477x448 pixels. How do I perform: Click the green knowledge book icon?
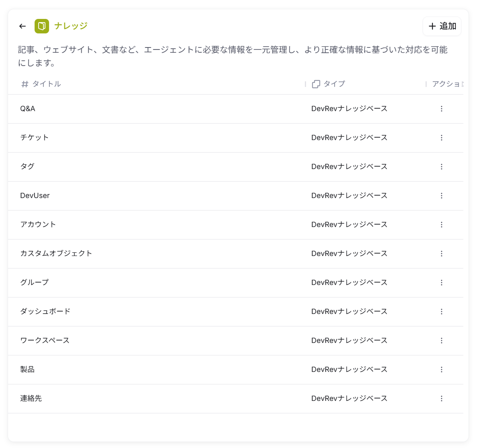click(x=42, y=25)
